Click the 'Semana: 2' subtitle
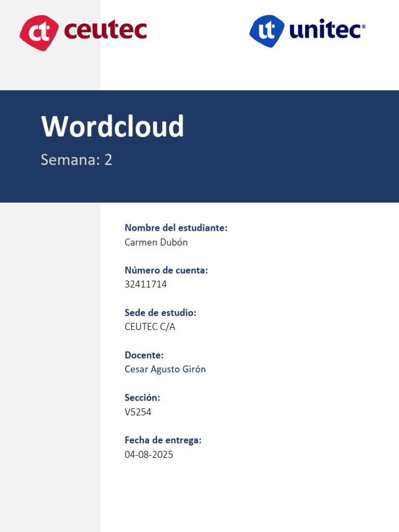Screen dimensions: 399x532 pyautogui.click(x=76, y=159)
